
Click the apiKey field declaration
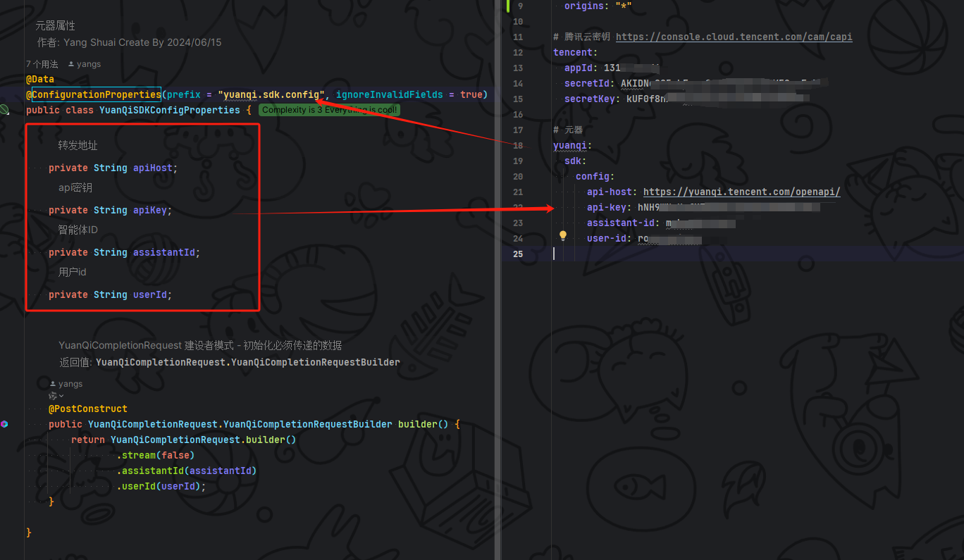(111, 210)
